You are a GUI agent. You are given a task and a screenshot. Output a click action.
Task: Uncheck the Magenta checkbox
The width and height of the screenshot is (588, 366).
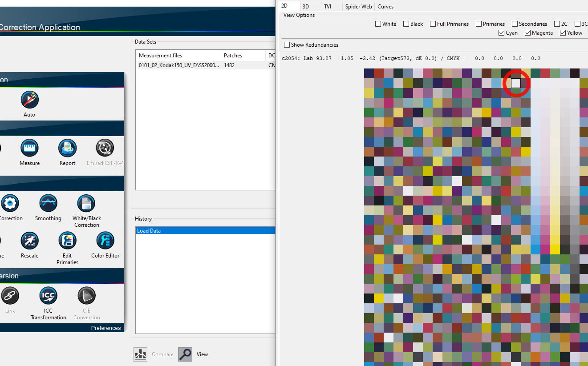[528, 33]
